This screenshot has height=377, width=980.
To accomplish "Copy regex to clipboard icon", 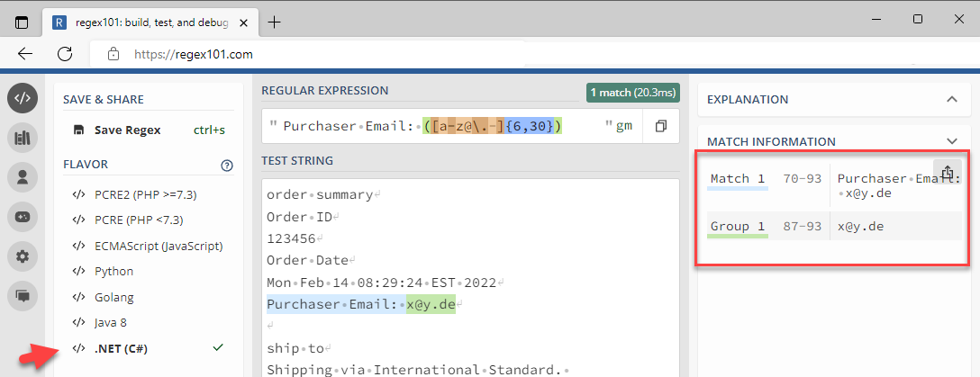I will point(661,126).
